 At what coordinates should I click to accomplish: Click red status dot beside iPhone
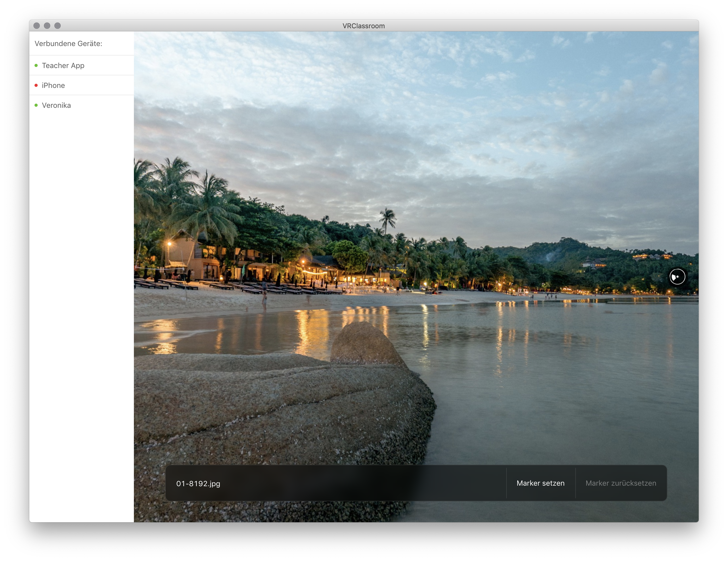point(36,85)
